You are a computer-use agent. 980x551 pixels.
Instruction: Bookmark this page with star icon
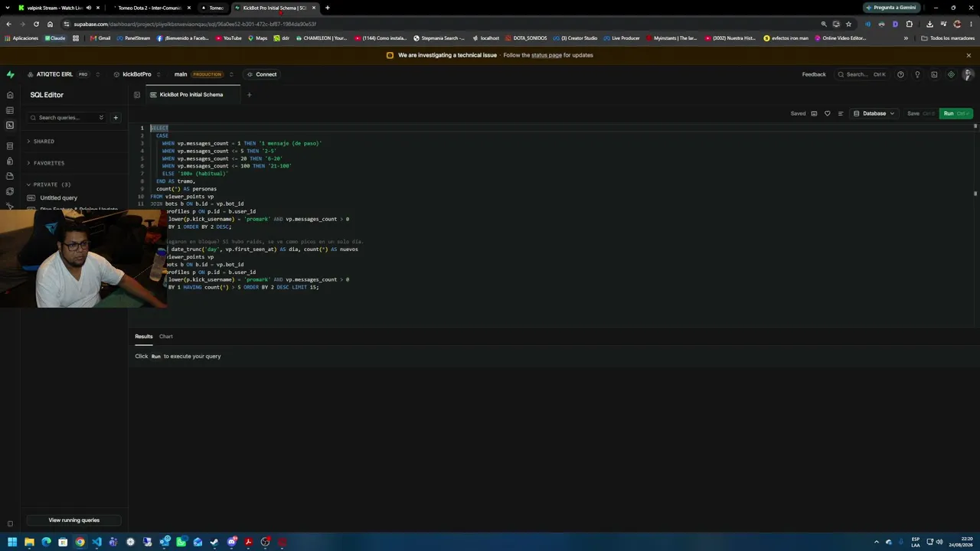pos(848,24)
